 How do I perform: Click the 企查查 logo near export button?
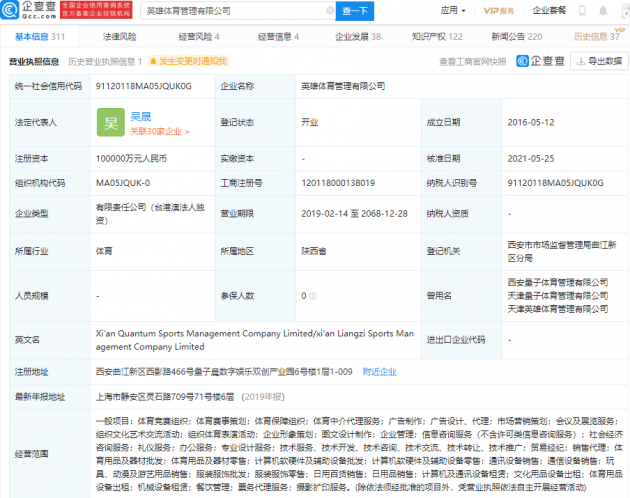pyautogui.click(x=541, y=61)
